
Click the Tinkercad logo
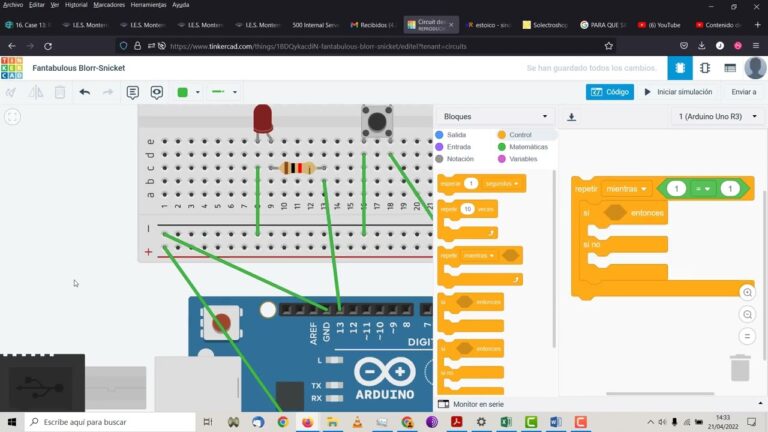pyautogui.click(x=12, y=68)
